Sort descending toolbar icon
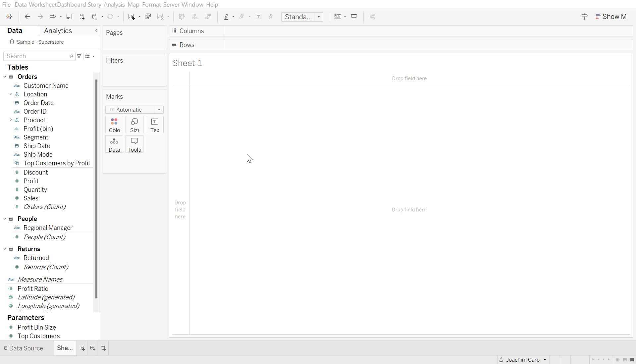The width and height of the screenshot is (636, 364). [208, 17]
